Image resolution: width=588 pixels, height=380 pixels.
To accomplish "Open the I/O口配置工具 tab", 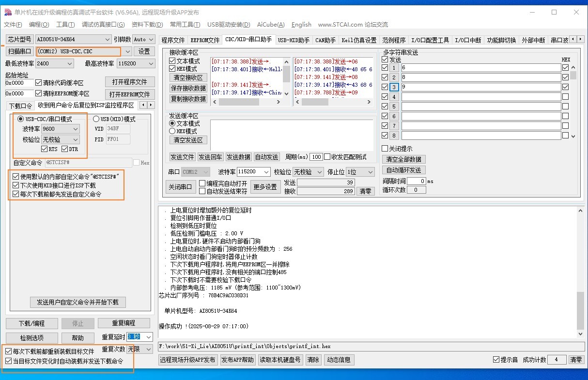I will (430, 40).
